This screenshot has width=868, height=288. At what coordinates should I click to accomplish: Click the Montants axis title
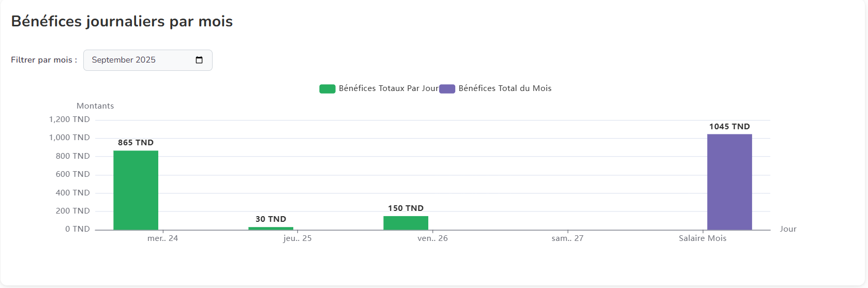coord(95,106)
